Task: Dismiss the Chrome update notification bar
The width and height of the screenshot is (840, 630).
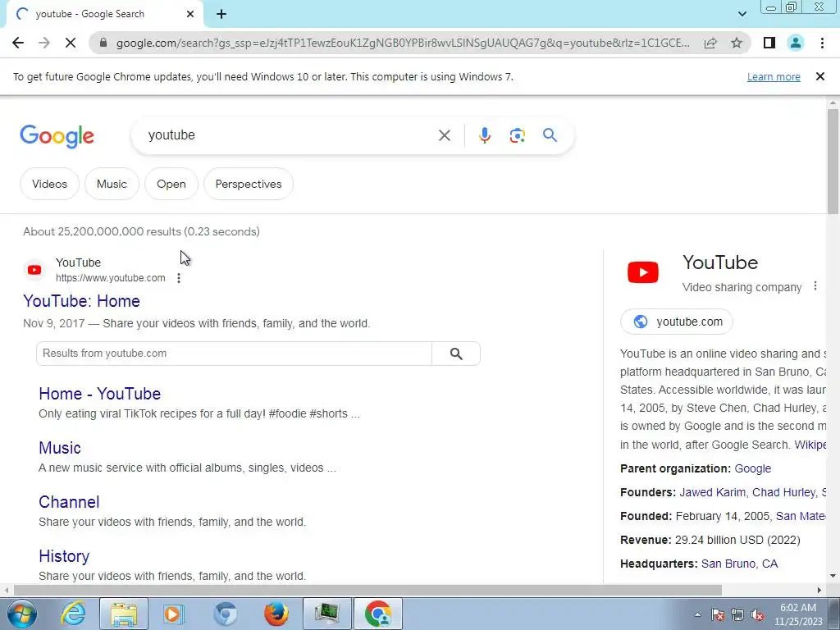Action: [819, 76]
